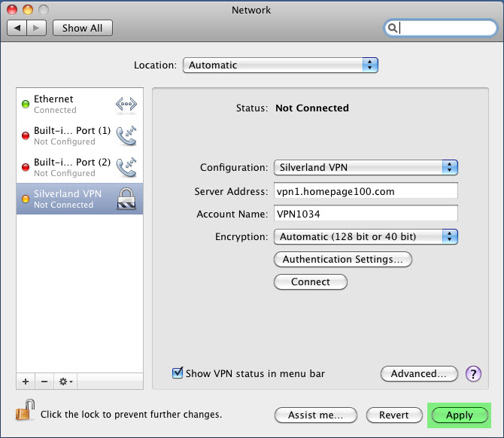Screen dimensions: 504x438
Task: Remove selected service with minus button
Action: [44, 382]
